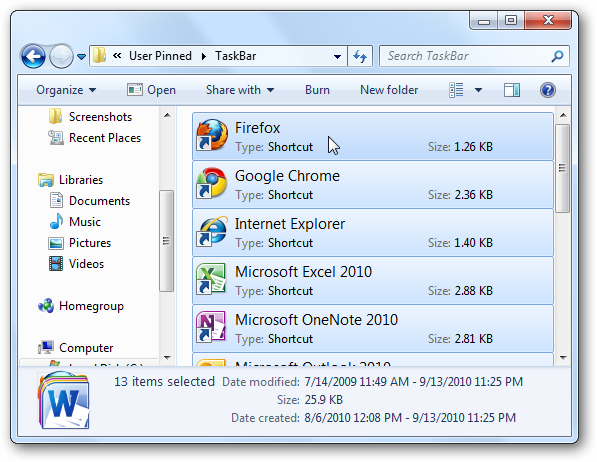This screenshot has height=462, width=597.
Task: Click the Videos filmstrip icon
Action: (56, 264)
